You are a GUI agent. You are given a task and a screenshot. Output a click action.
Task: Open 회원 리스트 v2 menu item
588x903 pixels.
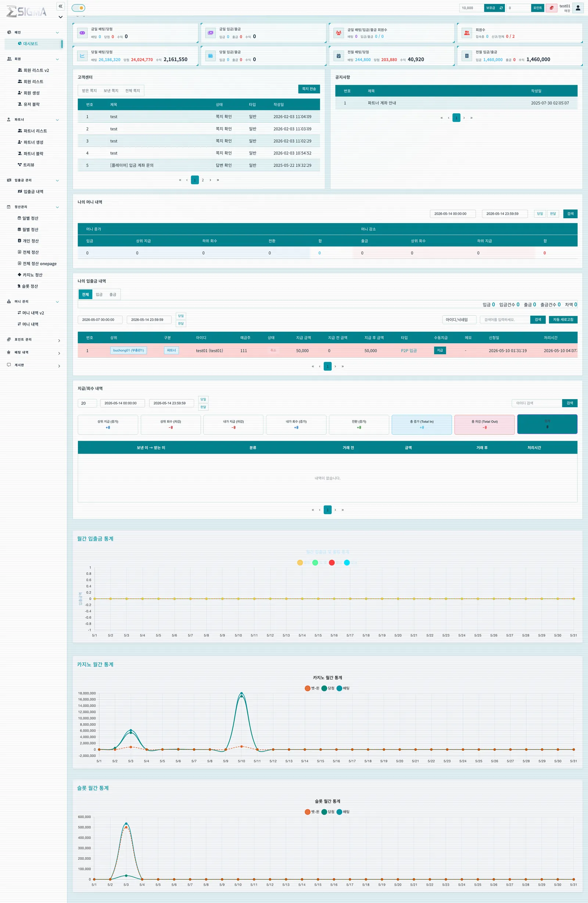tap(33, 70)
